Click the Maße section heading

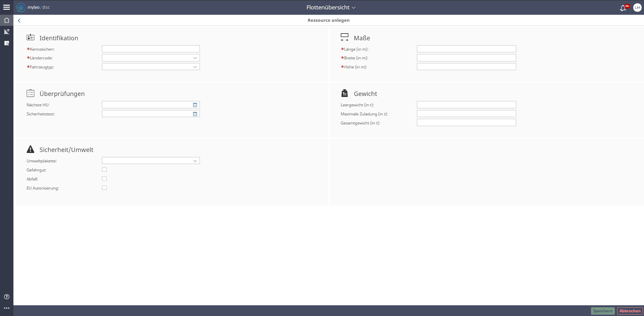tap(362, 38)
